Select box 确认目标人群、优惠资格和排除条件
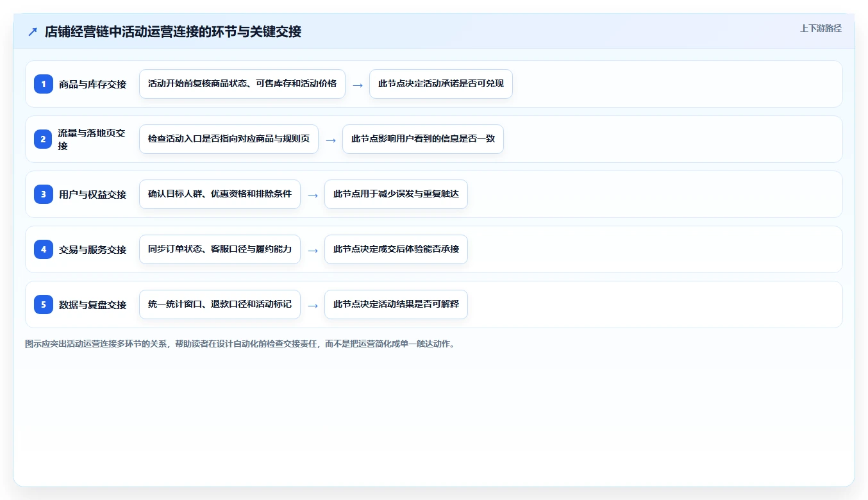 tap(220, 194)
